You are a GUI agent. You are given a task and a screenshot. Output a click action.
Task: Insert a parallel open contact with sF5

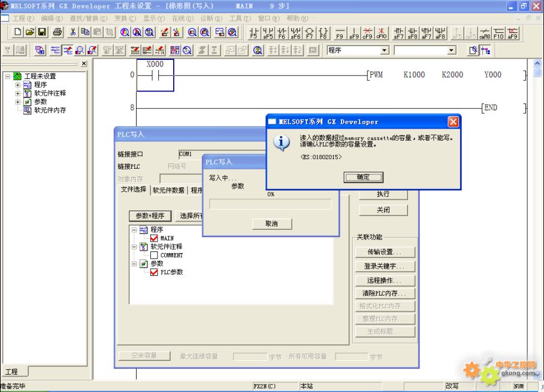pyautogui.click(x=268, y=34)
